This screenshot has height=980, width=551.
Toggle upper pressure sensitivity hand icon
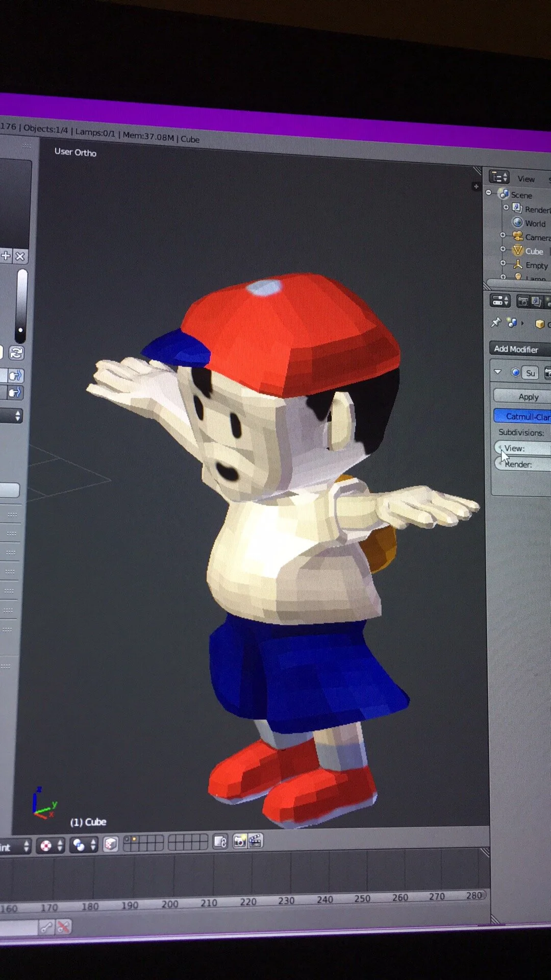click(15, 376)
